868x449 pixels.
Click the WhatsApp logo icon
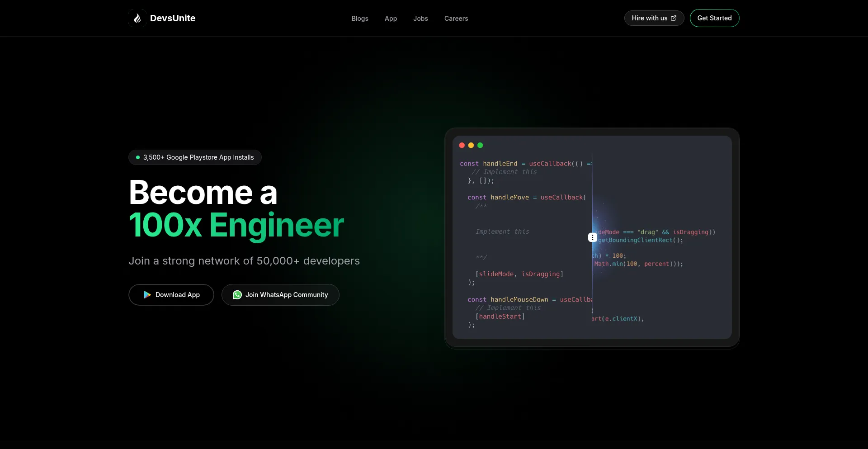tap(237, 295)
